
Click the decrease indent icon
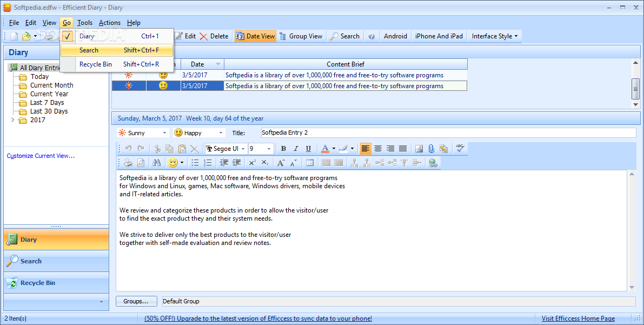224,163
